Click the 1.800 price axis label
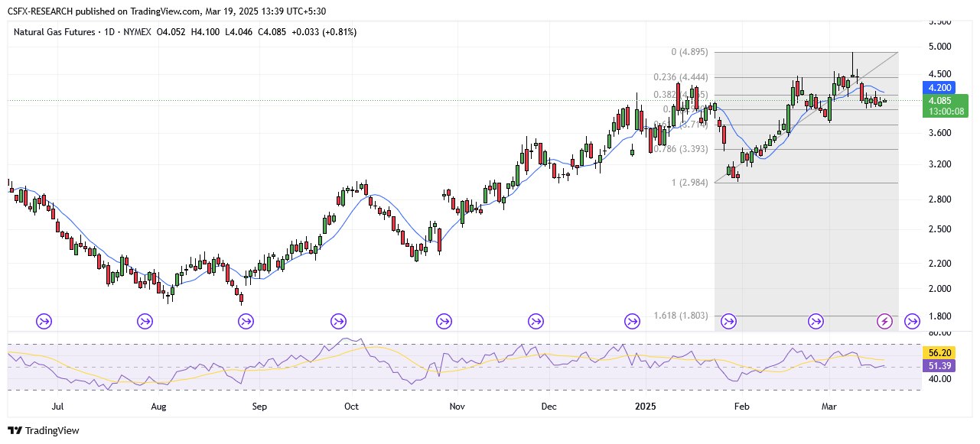 939,316
